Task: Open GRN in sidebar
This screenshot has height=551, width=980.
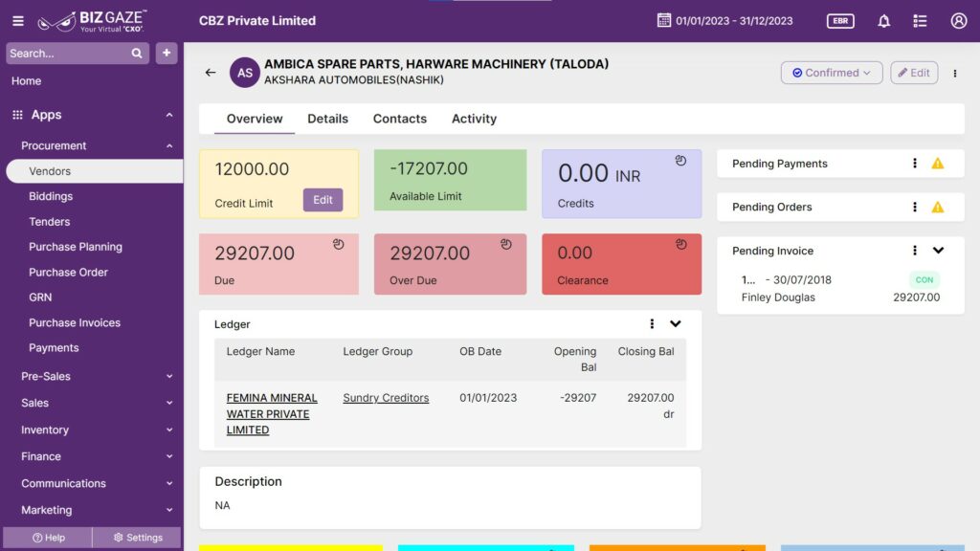Action: pos(40,298)
